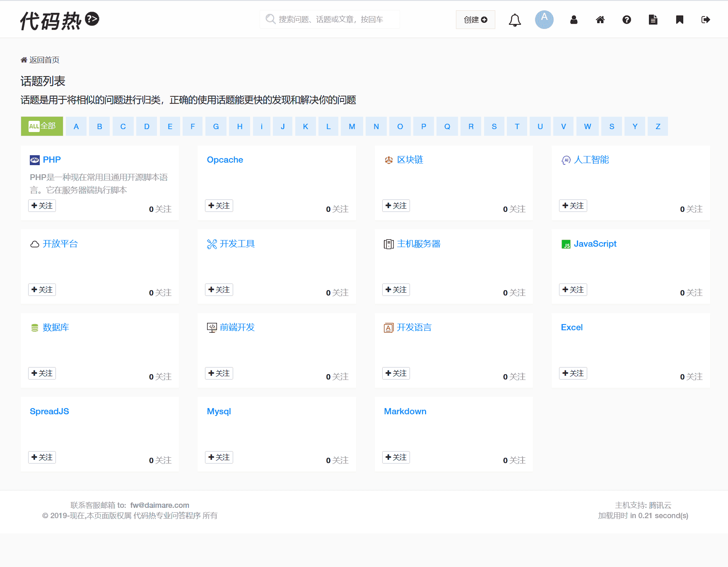Follow the Markdown topic
This screenshot has width=728, height=567.
pos(396,457)
